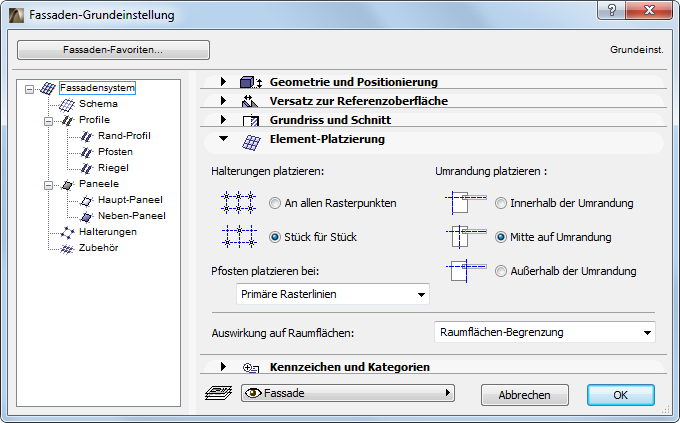
Task: Click the Geometrie und Positionierung cube icon
Action: click(x=251, y=82)
